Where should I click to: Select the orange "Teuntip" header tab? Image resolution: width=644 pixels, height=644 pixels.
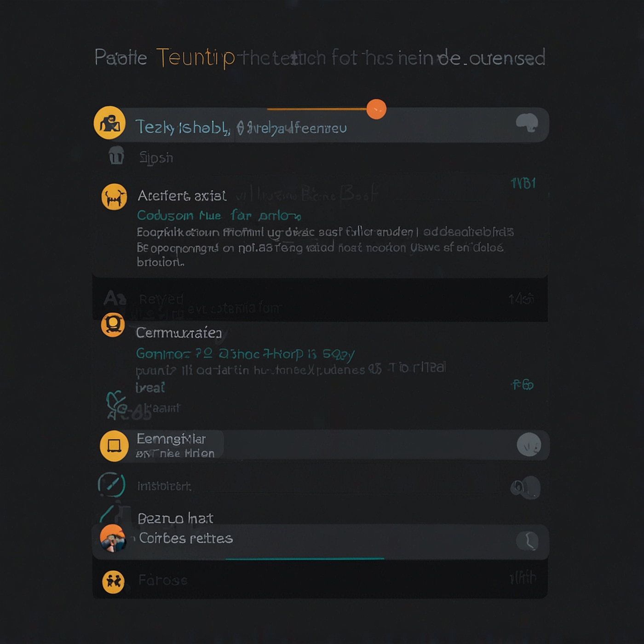point(195,58)
